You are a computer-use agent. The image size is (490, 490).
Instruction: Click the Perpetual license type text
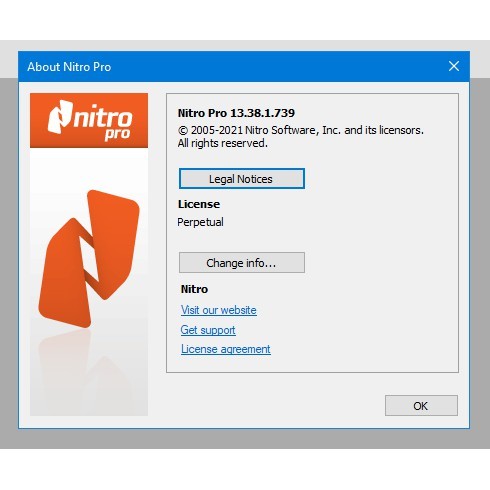coord(200,222)
